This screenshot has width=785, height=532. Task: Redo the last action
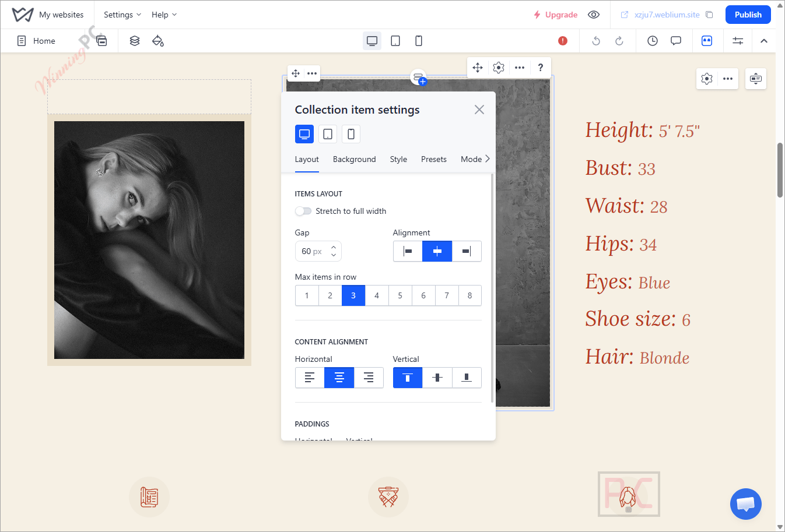pyautogui.click(x=619, y=41)
